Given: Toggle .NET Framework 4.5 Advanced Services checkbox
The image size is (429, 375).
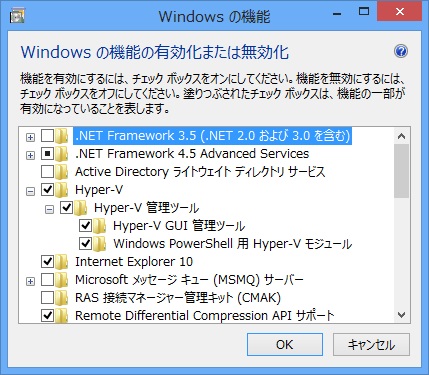Looking at the screenshot, I should [47, 154].
